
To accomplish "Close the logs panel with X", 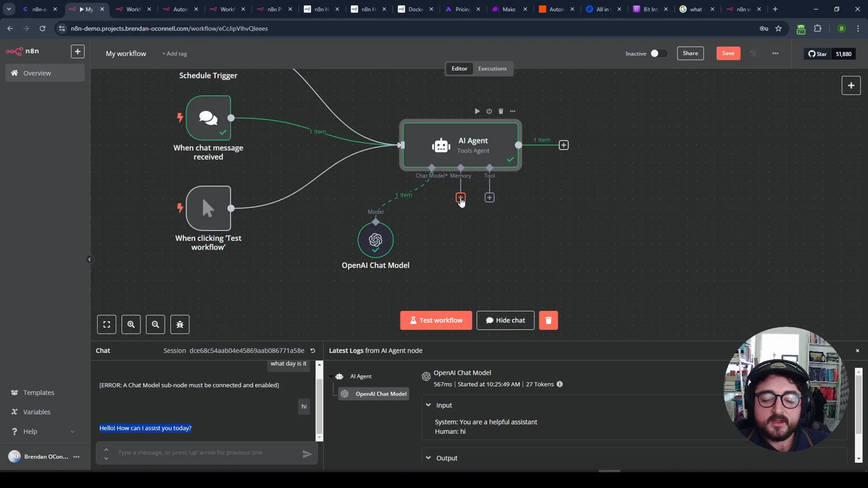I will (x=857, y=351).
